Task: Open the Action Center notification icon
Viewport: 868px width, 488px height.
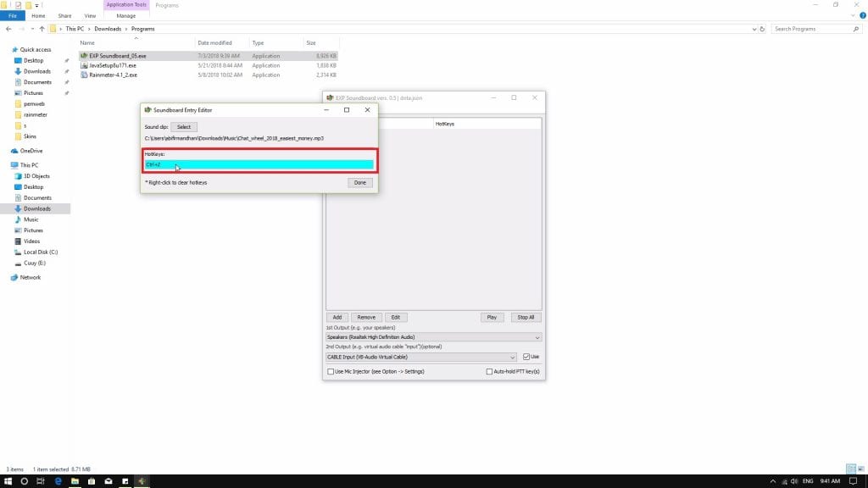Action: point(853,481)
